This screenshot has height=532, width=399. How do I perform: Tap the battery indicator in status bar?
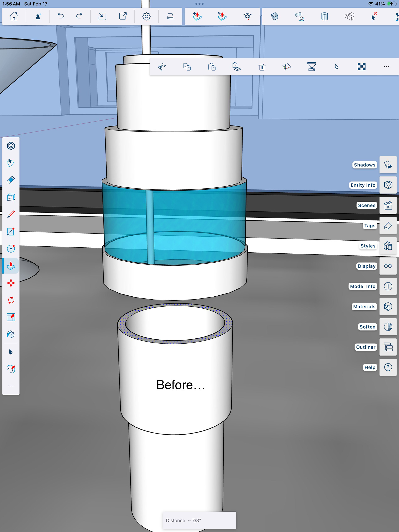[x=391, y=4]
